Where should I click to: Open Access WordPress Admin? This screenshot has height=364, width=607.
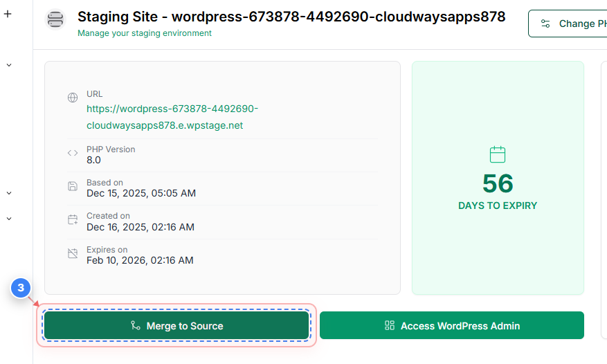(452, 325)
